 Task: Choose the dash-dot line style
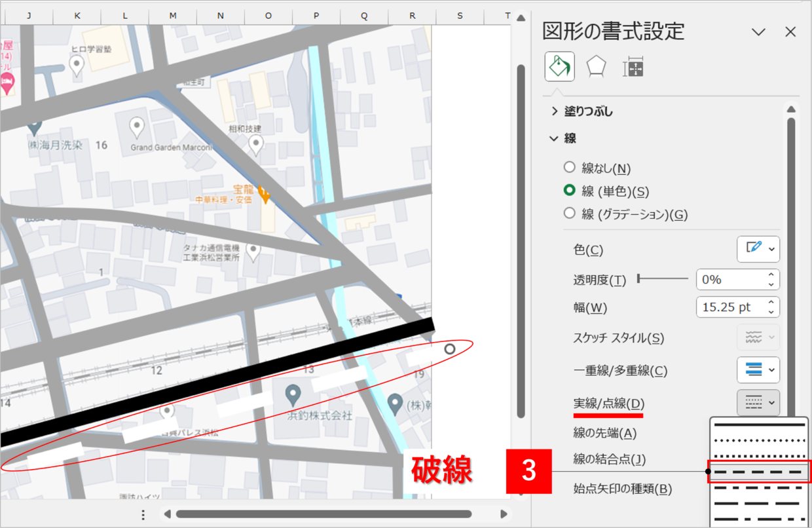pyautogui.click(x=760, y=488)
